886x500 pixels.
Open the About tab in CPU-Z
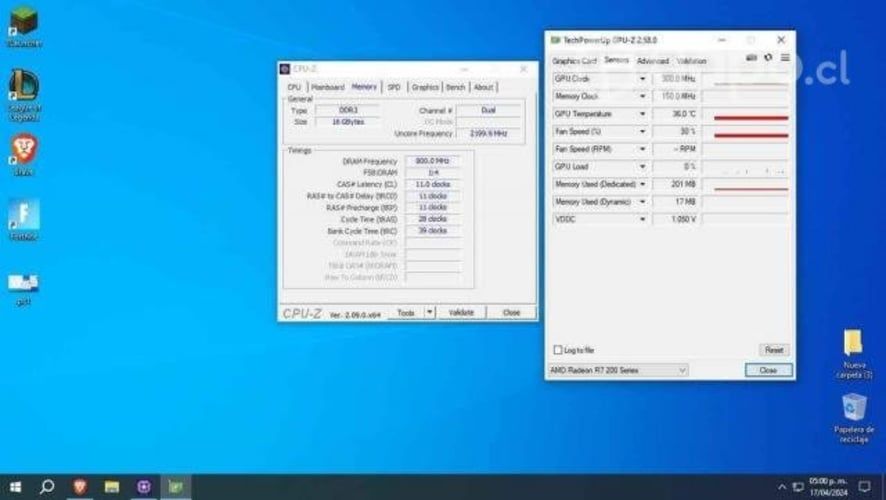point(484,87)
